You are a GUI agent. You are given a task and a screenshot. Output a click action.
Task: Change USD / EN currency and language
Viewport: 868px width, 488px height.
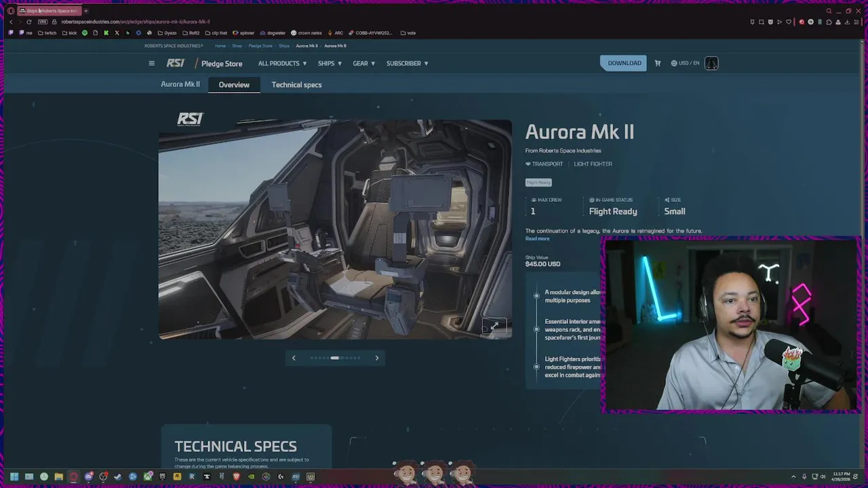pyautogui.click(x=685, y=63)
